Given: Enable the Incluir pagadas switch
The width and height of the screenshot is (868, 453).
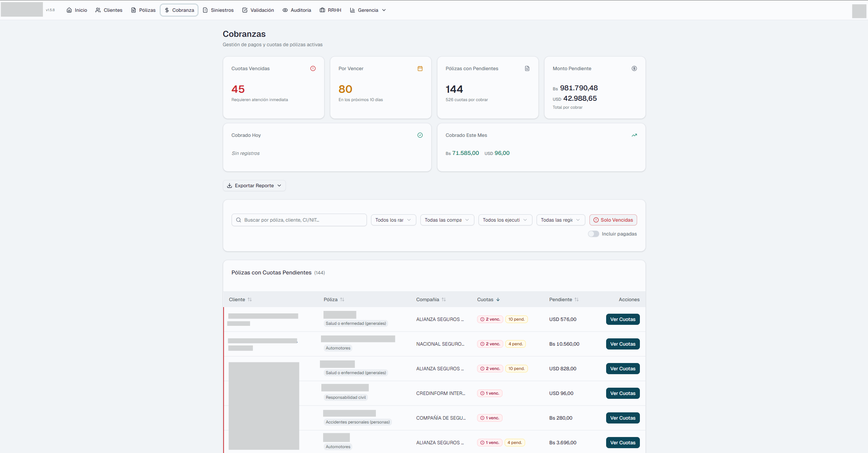Looking at the screenshot, I should pyautogui.click(x=593, y=234).
